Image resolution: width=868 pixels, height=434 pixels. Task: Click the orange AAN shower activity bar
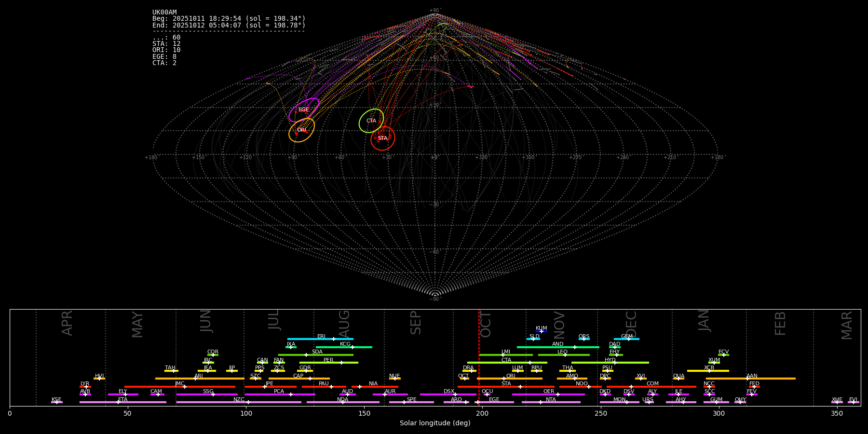[x=772, y=379]
